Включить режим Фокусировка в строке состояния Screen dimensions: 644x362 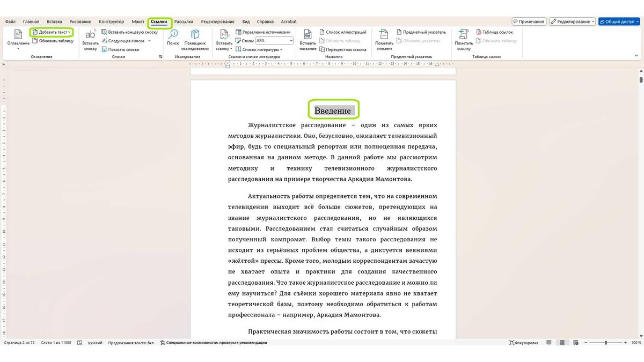[524, 342]
